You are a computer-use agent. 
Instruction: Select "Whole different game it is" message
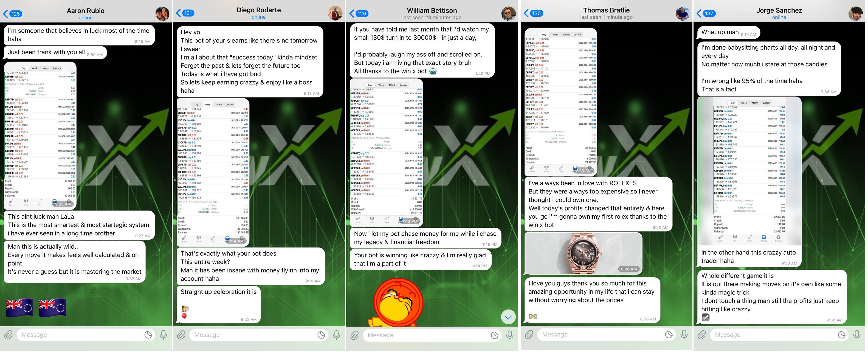point(772,297)
